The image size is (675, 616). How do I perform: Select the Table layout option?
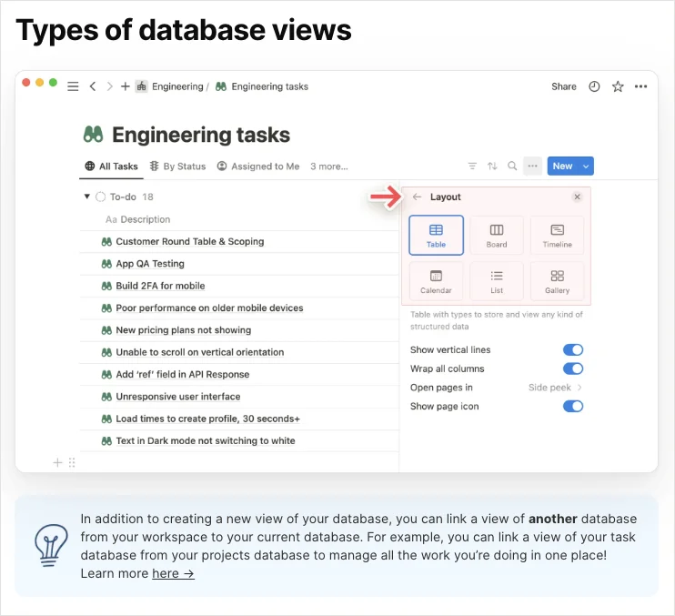[436, 236]
